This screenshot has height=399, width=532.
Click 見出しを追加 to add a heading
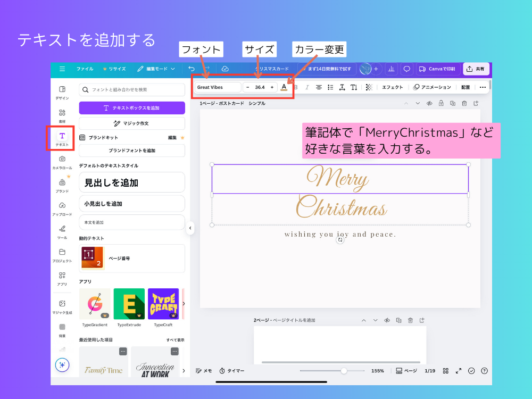coord(131,182)
